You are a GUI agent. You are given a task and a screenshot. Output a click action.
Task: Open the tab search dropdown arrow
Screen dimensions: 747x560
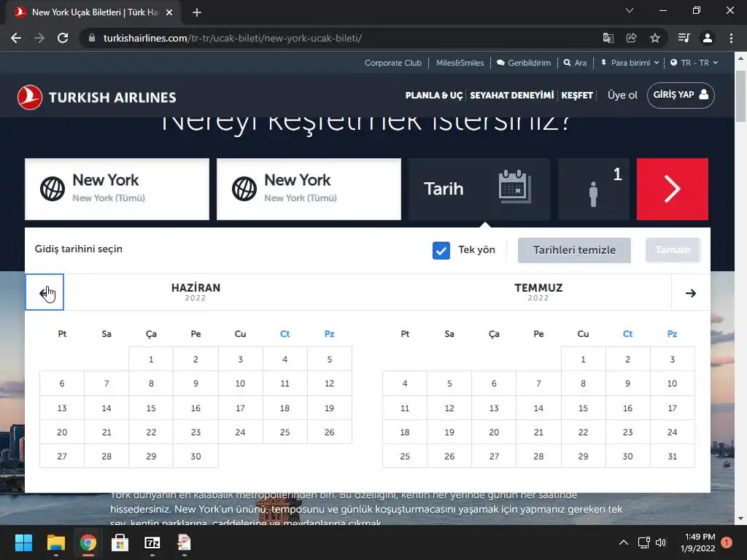pyautogui.click(x=630, y=10)
